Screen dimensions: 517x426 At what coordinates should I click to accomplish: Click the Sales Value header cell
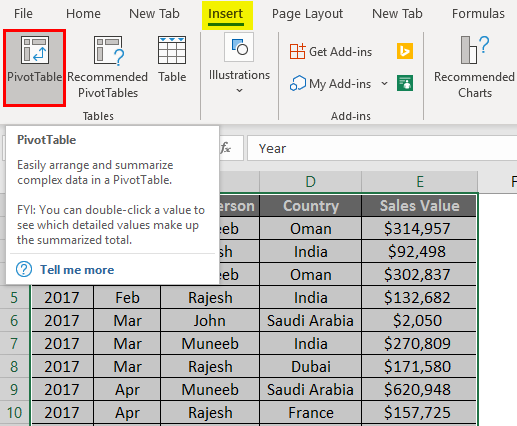point(419,206)
